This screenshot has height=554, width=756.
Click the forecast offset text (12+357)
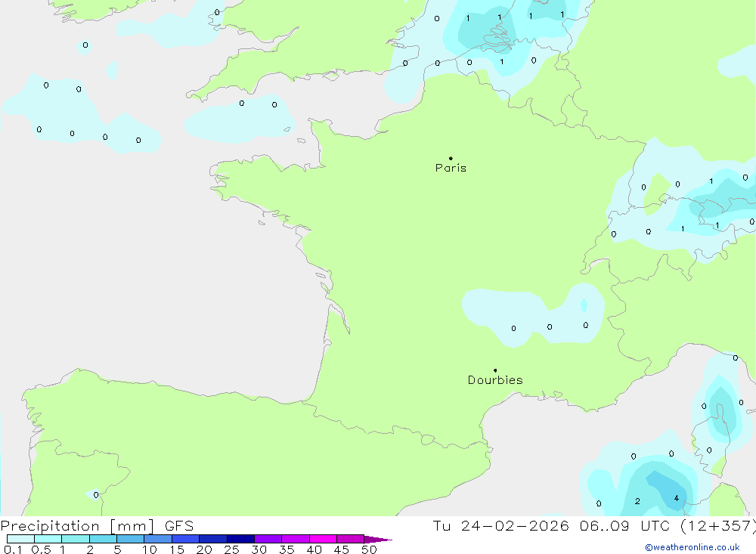[x=717, y=526]
